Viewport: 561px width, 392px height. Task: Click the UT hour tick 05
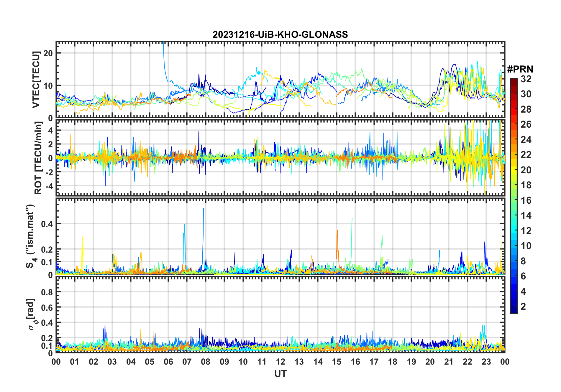150,362
